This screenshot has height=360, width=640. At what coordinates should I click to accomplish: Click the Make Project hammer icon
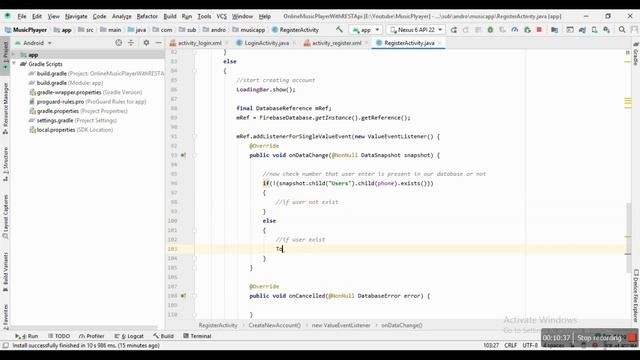[339, 29]
